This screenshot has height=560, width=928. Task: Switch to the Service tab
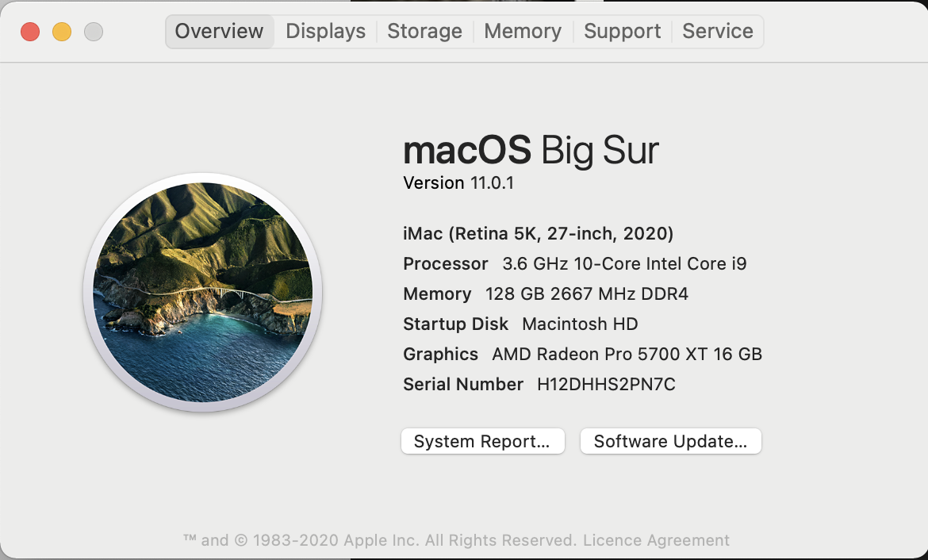717,31
